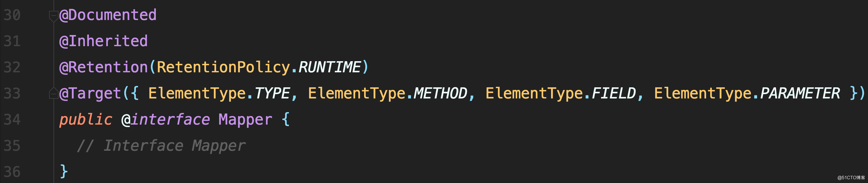Click line number 34 in gutter
Viewport: 868px width, 183px height.
(12, 120)
